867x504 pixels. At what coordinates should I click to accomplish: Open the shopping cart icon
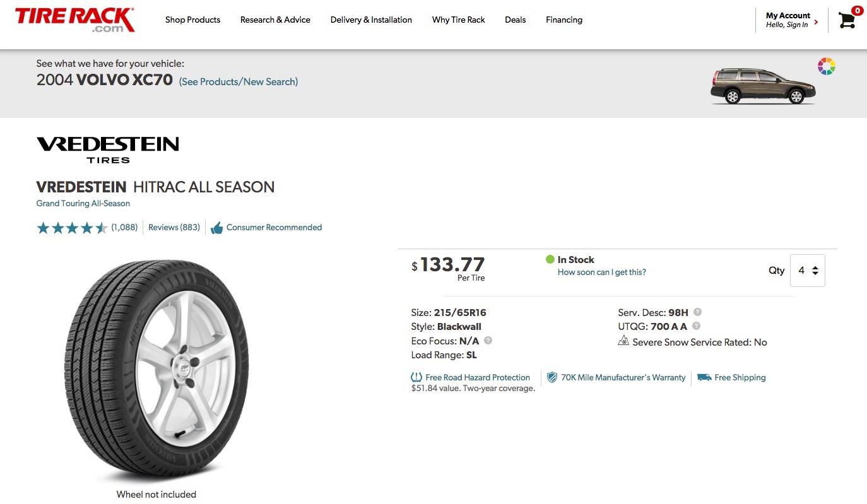[x=847, y=20]
